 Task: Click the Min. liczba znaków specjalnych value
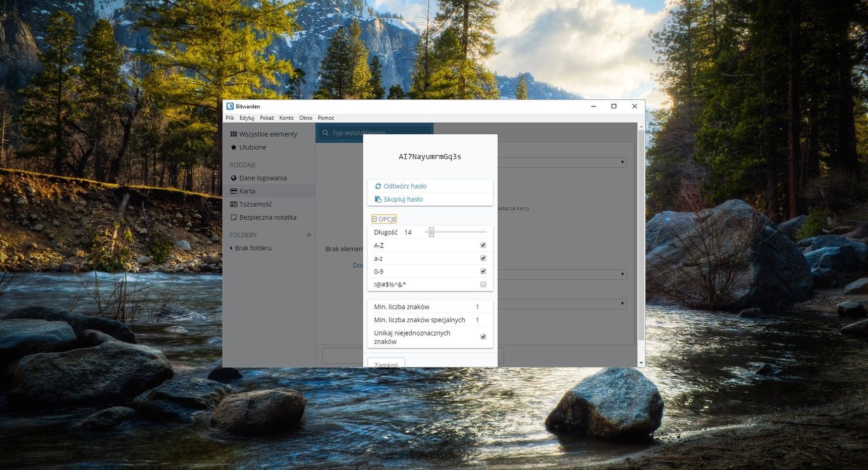(x=477, y=320)
